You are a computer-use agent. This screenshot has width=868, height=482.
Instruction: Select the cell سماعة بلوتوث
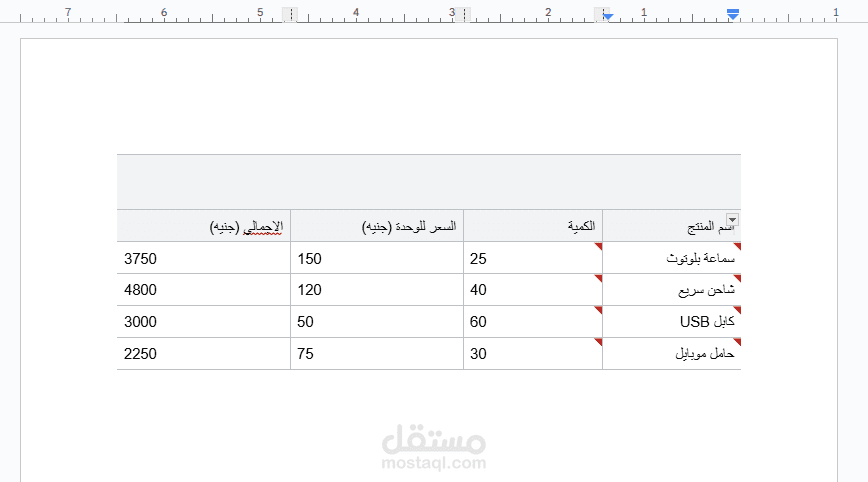click(671, 258)
